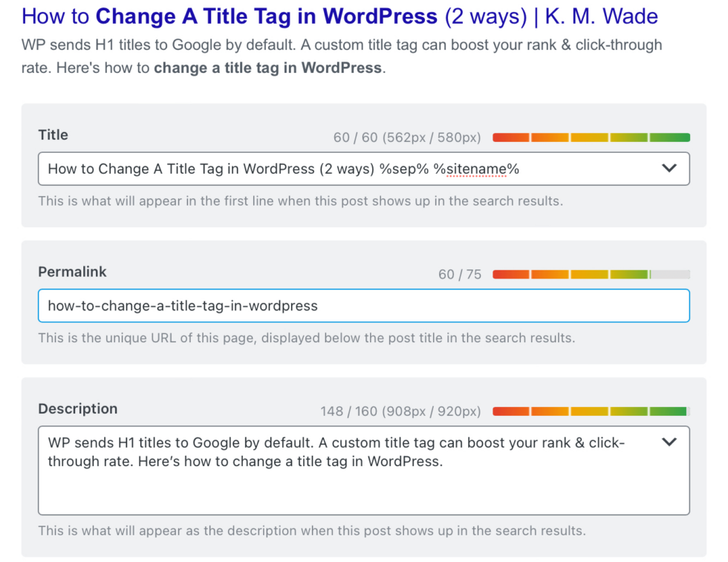
Task: Click the Title length progress bar
Action: point(591,137)
